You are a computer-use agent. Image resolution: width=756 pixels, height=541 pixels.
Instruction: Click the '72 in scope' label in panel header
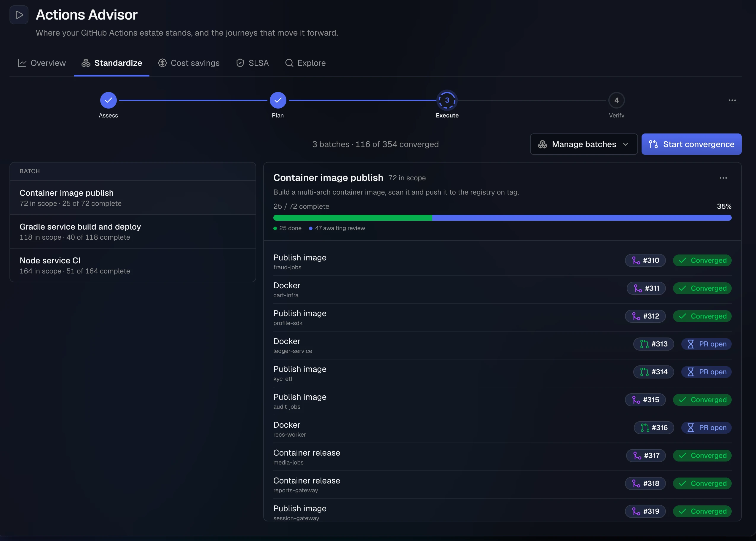click(407, 178)
